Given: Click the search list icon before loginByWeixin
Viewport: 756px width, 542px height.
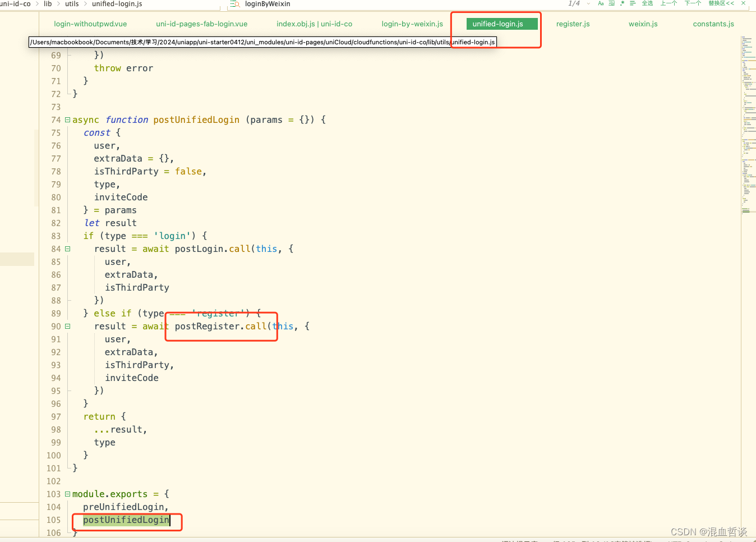Looking at the screenshot, I should click(x=235, y=4).
